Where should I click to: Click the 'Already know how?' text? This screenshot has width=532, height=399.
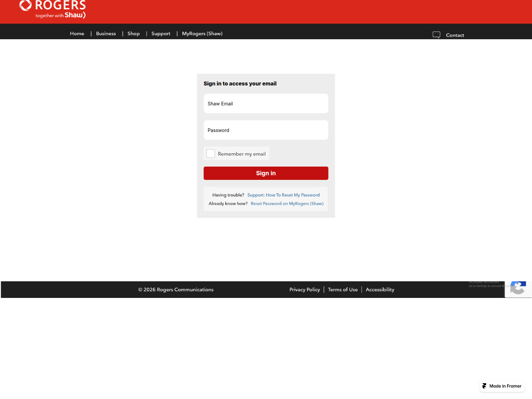[228, 204]
